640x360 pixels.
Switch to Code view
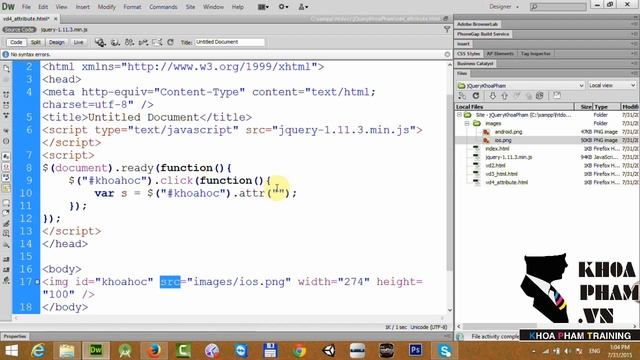[x=16, y=42]
